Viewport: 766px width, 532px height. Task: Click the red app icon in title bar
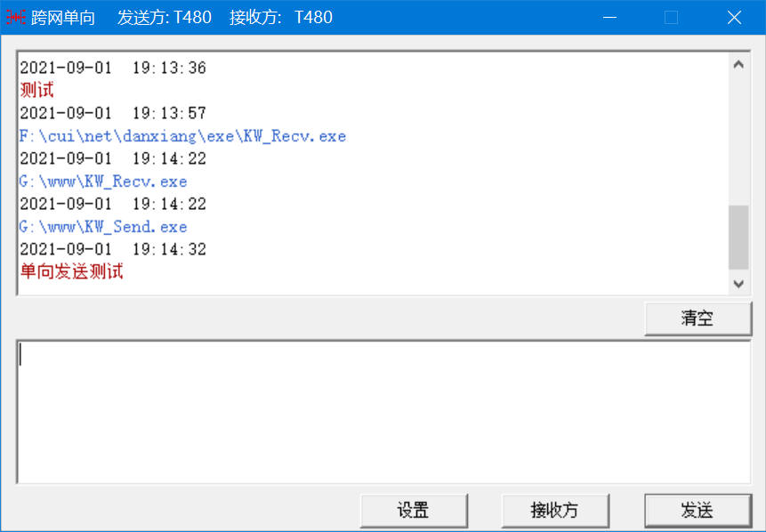point(16,18)
